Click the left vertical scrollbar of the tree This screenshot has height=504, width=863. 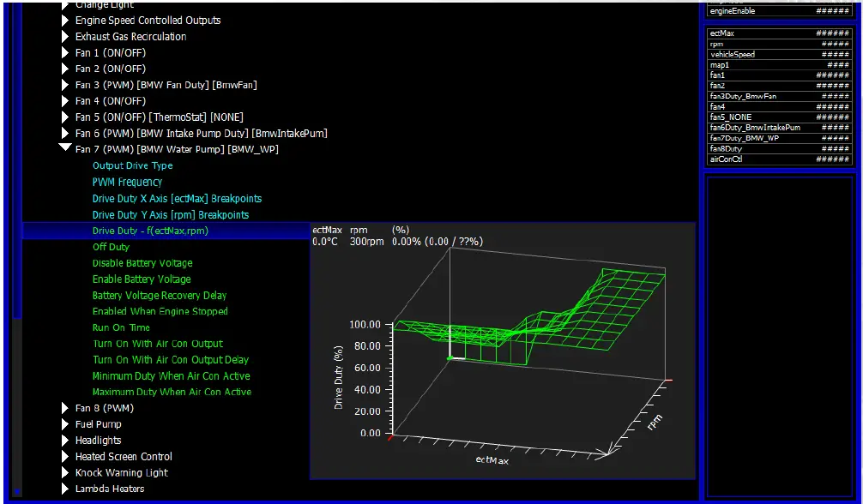tap(17, 257)
